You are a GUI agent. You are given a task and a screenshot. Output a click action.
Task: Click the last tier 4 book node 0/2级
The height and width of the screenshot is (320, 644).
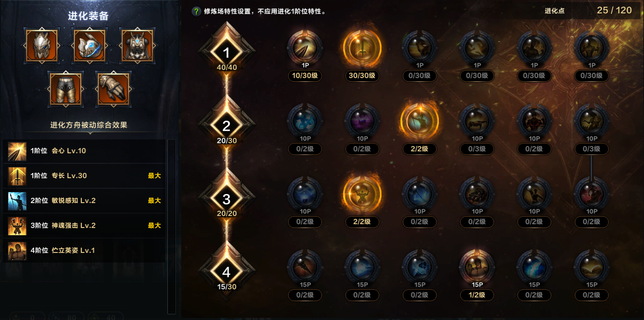point(592,267)
